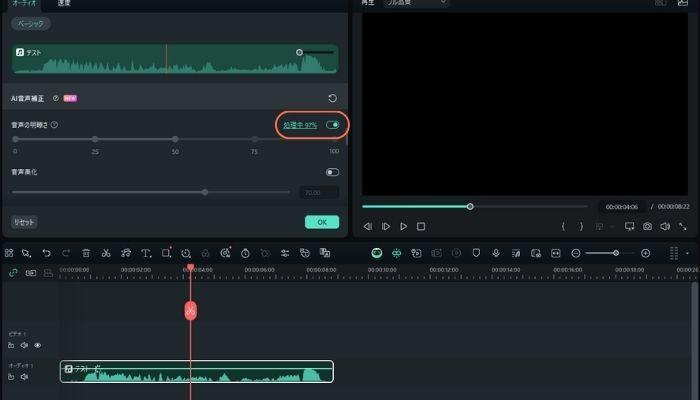Open the フル品質 playback quality dropdown
This screenshot has height=400, width=700.
(418, 3)
